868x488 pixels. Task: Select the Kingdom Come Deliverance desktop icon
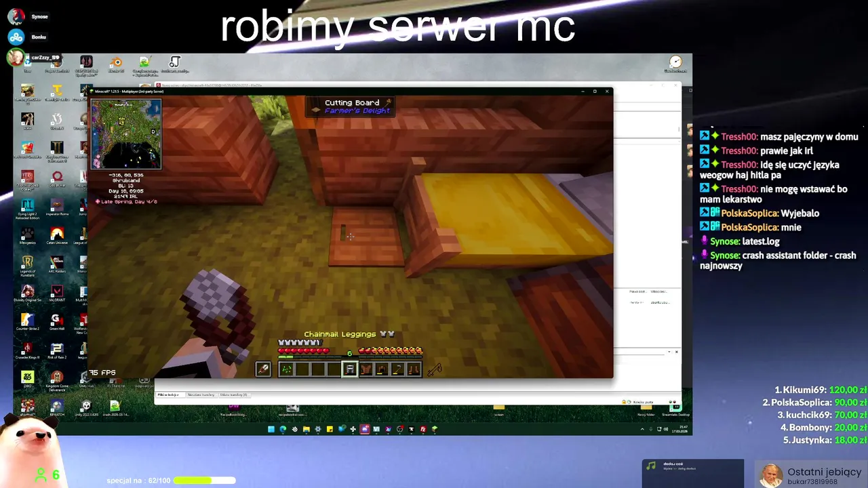pyautogui.click(x=57, y=380)
